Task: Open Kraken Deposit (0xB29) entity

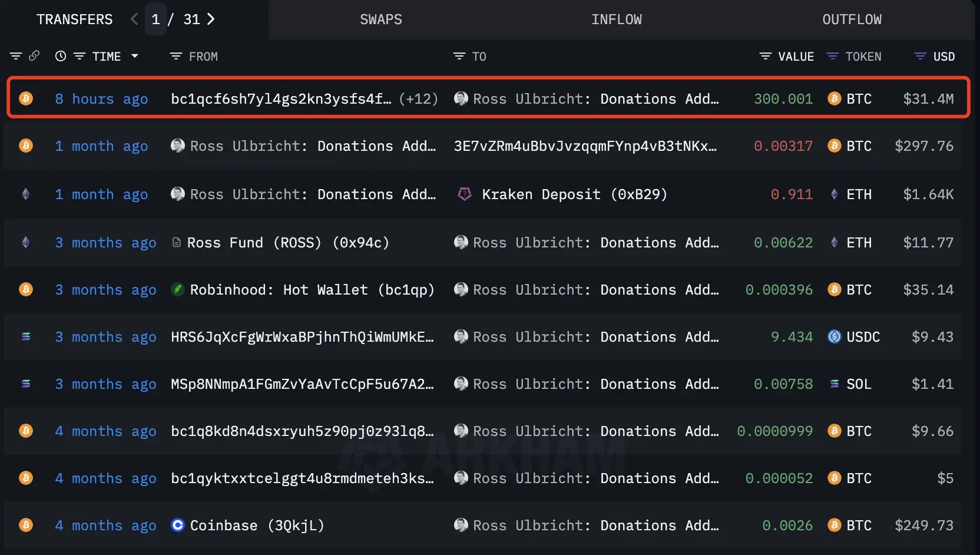Action: pyautogui.click(x=574, y=194)
